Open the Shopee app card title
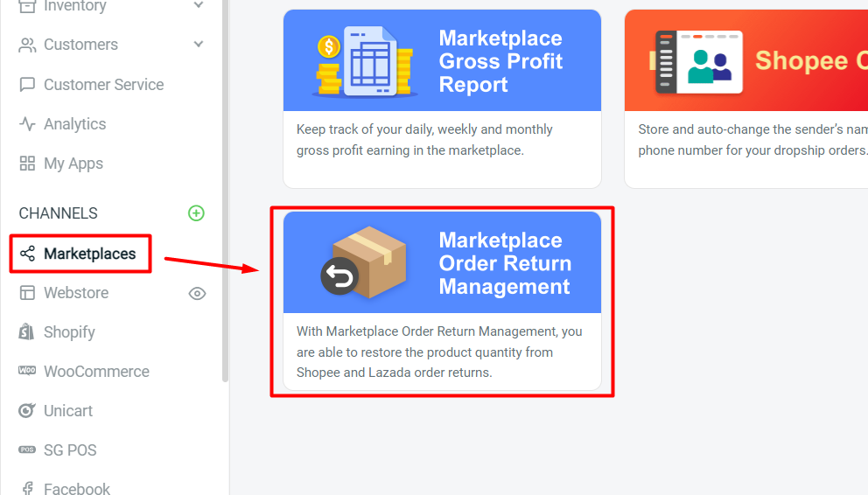 pos(811,60)
